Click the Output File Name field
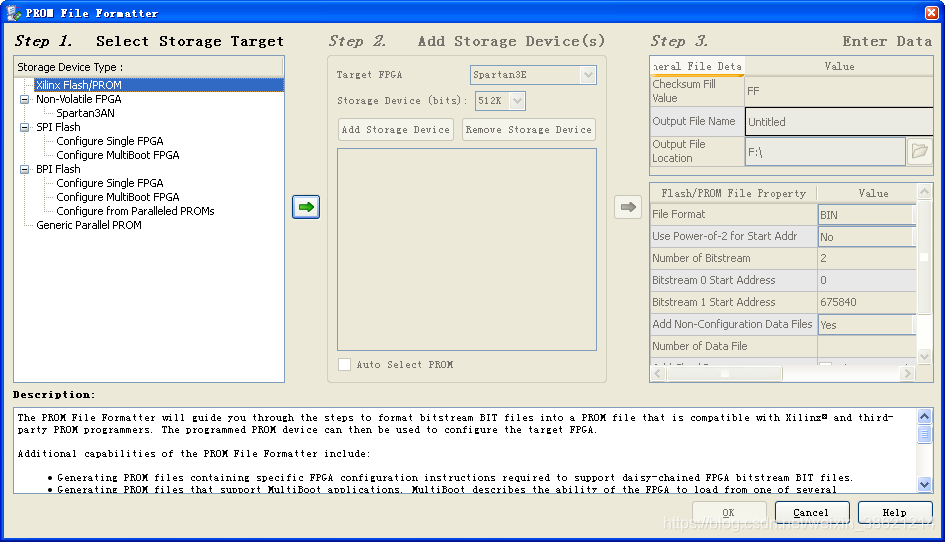This screenshot has width=945, height=542. (839, 122)
